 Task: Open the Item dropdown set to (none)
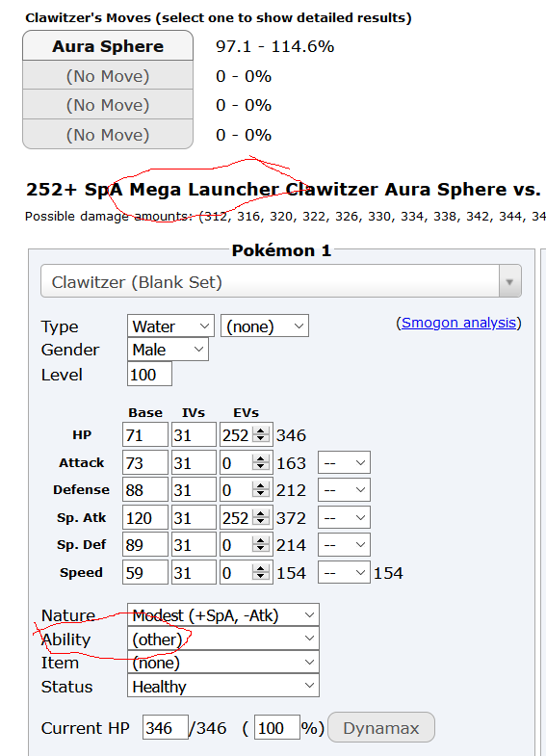[223, 662]
